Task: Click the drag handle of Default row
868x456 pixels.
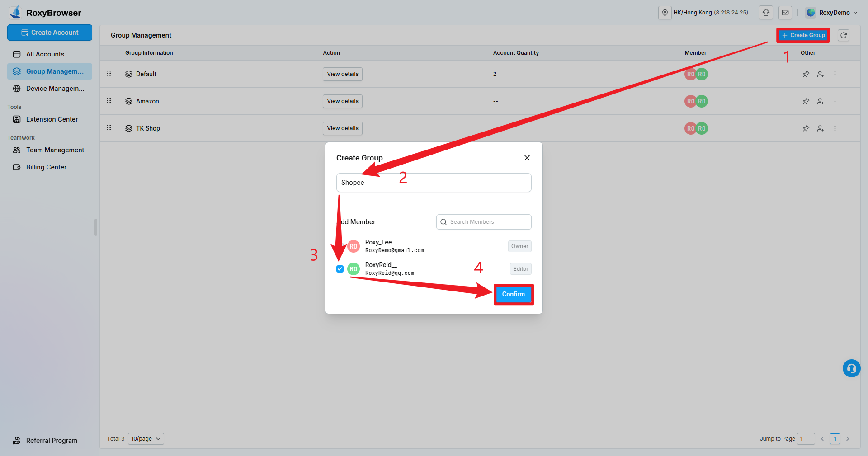Action: click(x=109, y=73)
